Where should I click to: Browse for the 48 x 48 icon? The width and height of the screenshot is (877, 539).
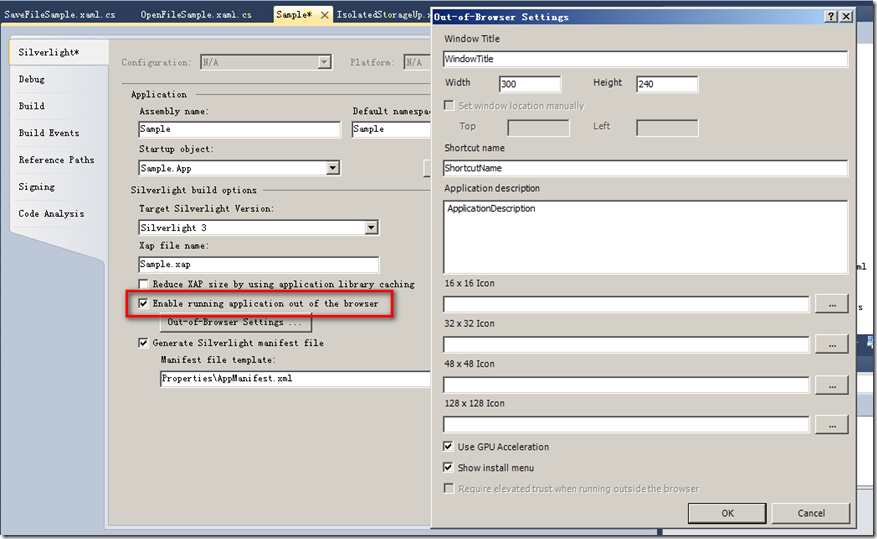pyautogui.click(x=832, y=385)
